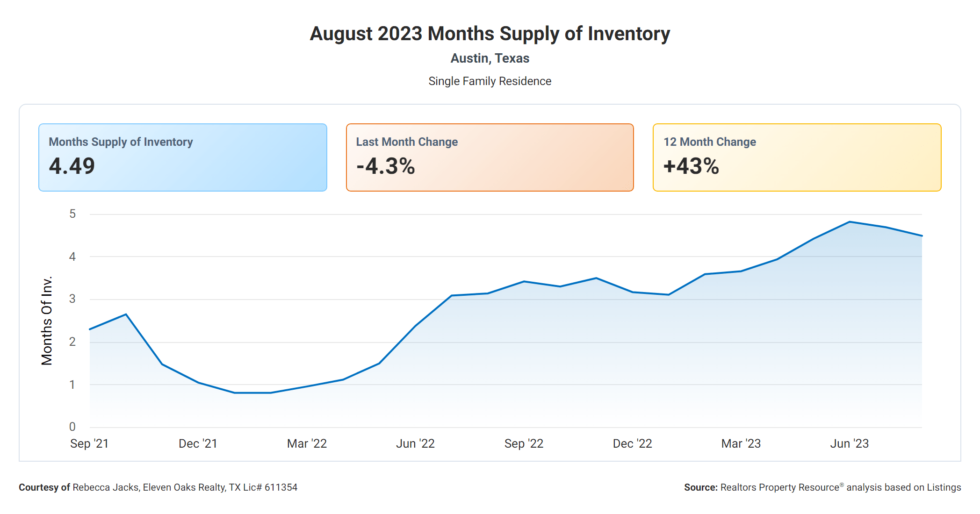Click the -4.3% change value
This screenshot has width=980, height=514.
coord(386,166)
